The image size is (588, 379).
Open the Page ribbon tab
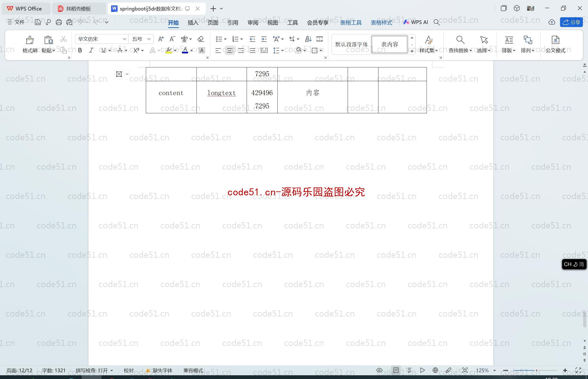[x=213, y=23]
